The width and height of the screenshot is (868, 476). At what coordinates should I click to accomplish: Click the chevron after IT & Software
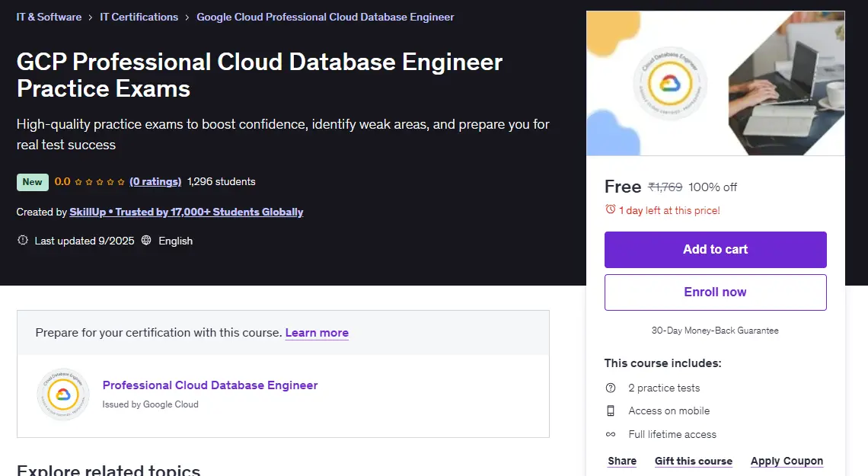point(91,18)
